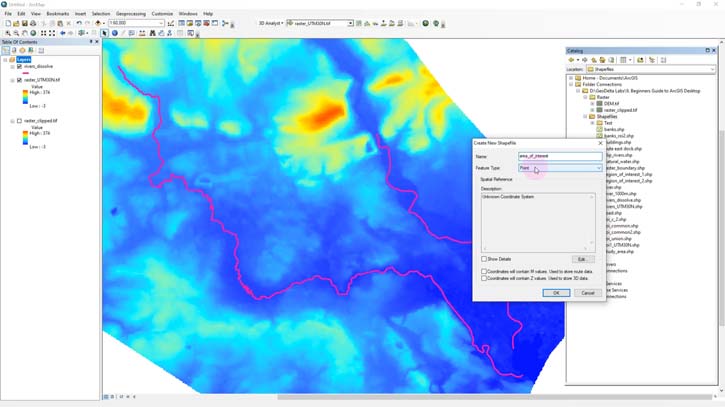Turn on the raster_clipped.tif layer
Screen dimensions: 725x407
(x=19, y=121)
